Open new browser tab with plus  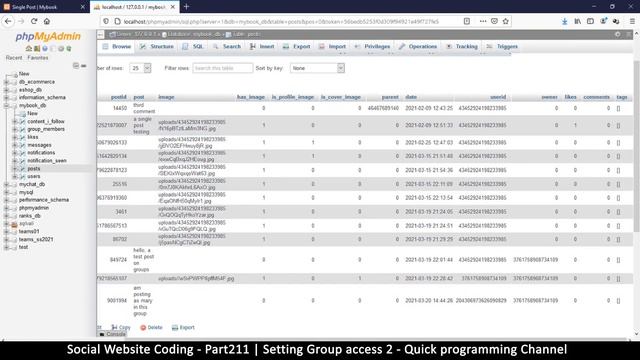(x=187, y=7)
